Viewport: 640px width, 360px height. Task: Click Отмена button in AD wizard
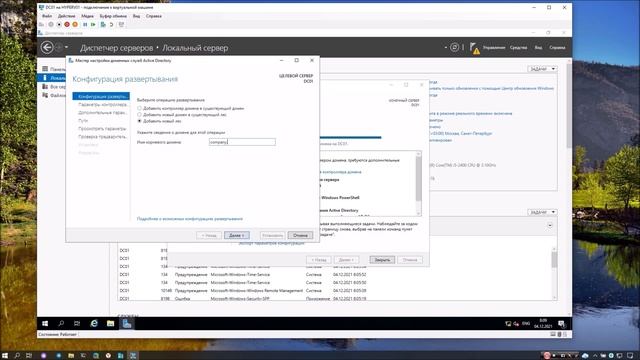click(300, 236)
